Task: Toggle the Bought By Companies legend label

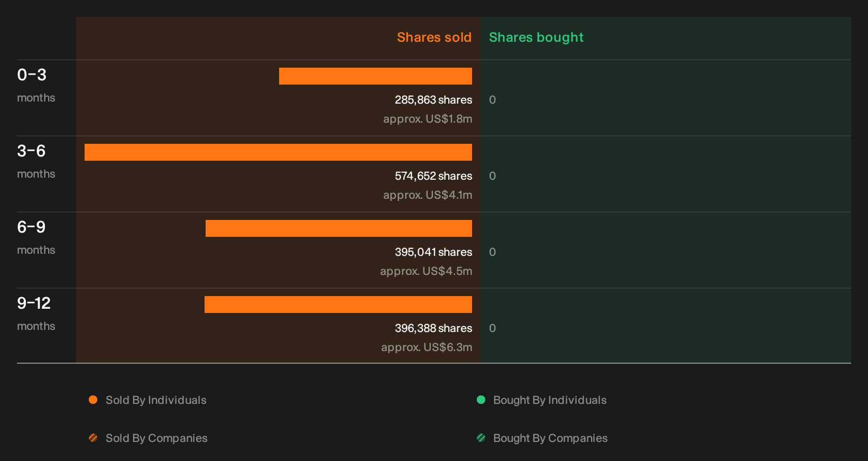Action: pos(550,438)
